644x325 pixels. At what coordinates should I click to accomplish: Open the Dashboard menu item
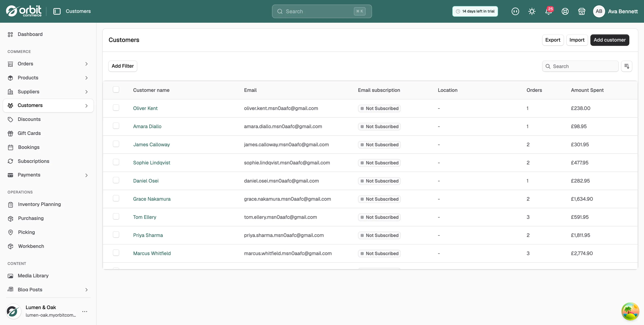(48, 35)
